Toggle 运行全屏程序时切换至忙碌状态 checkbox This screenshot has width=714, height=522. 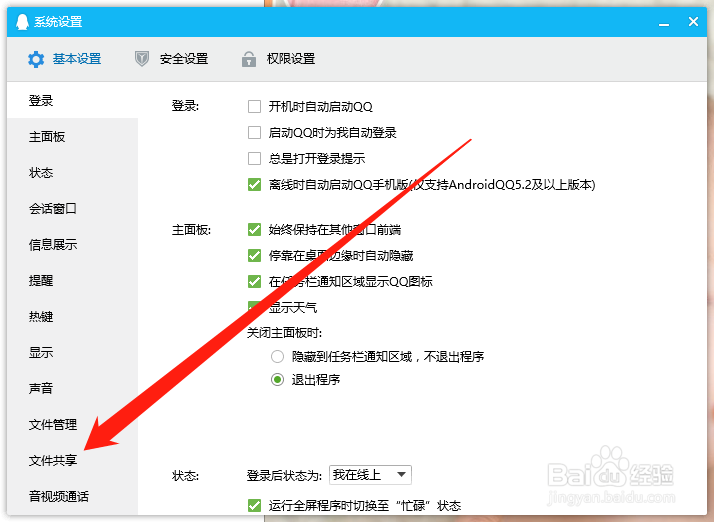[255, 505]
